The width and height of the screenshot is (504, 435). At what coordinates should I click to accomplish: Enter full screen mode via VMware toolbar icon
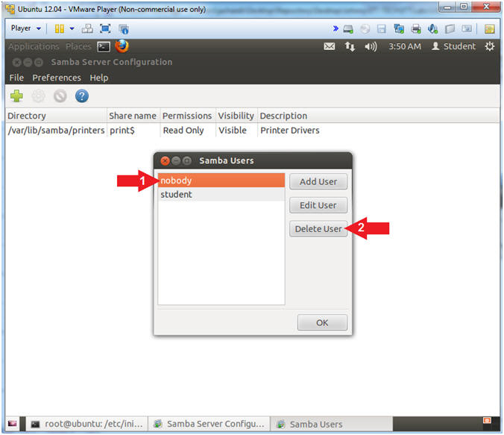pos(105,28)
